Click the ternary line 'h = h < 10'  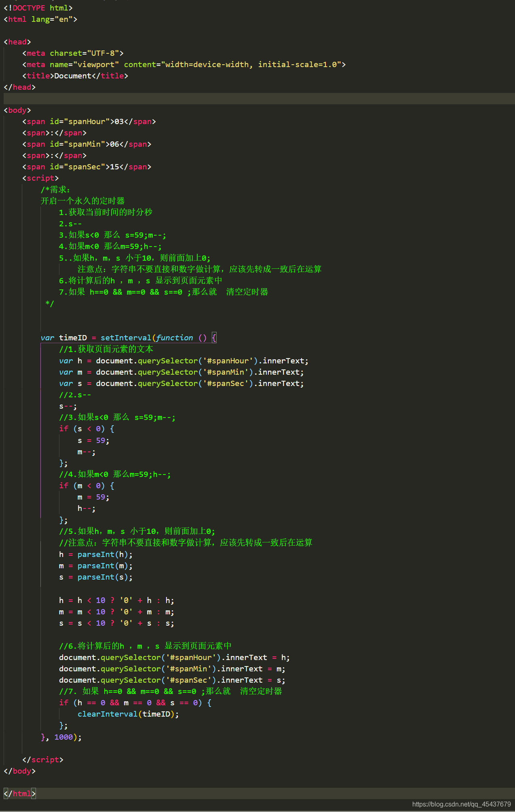pyautogui.click(x=117, y=601)
